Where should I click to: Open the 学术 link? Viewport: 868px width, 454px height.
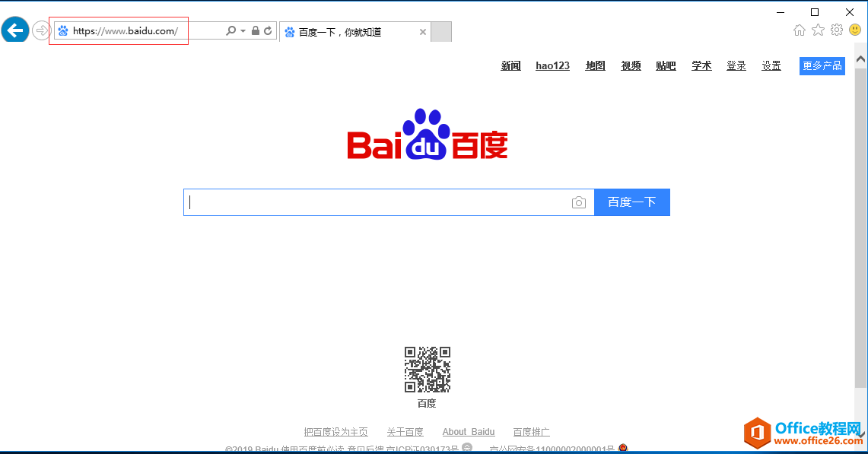[x=701, y=66]
